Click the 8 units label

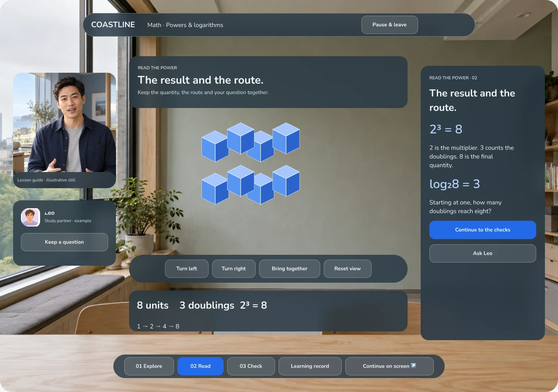coord(153,305)
